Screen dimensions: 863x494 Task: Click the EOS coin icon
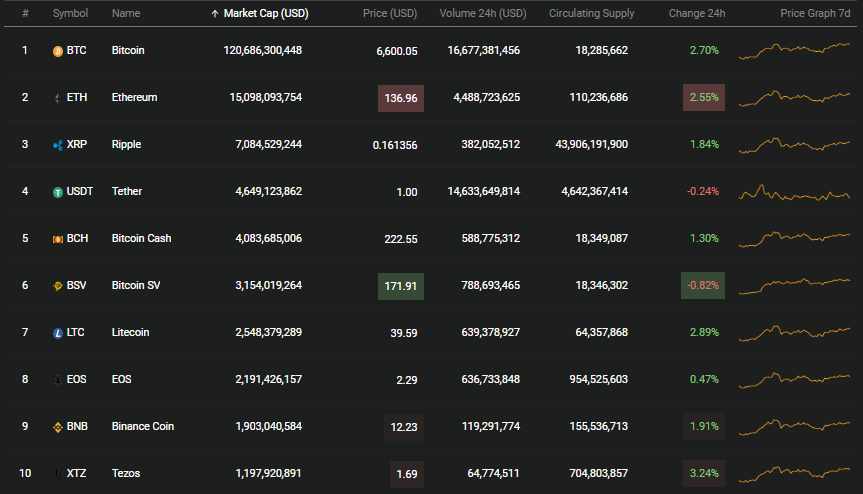click(x=58, y=380)
